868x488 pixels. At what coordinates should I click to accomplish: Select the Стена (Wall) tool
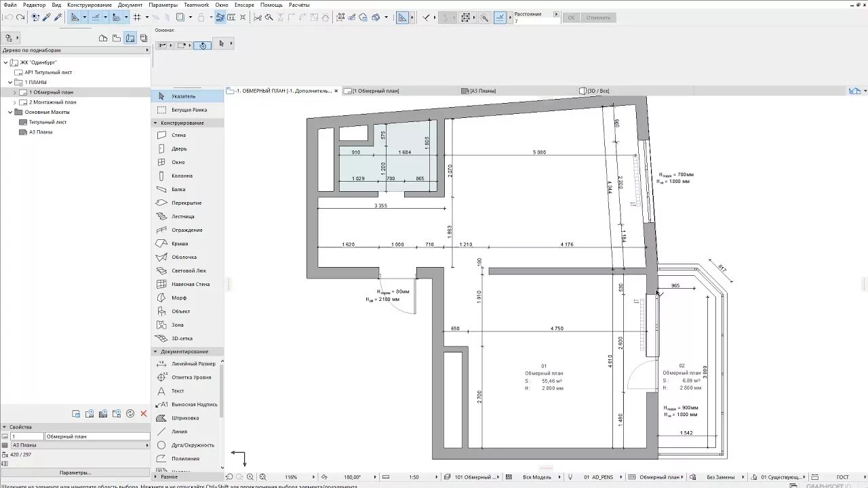pos(187,135)
